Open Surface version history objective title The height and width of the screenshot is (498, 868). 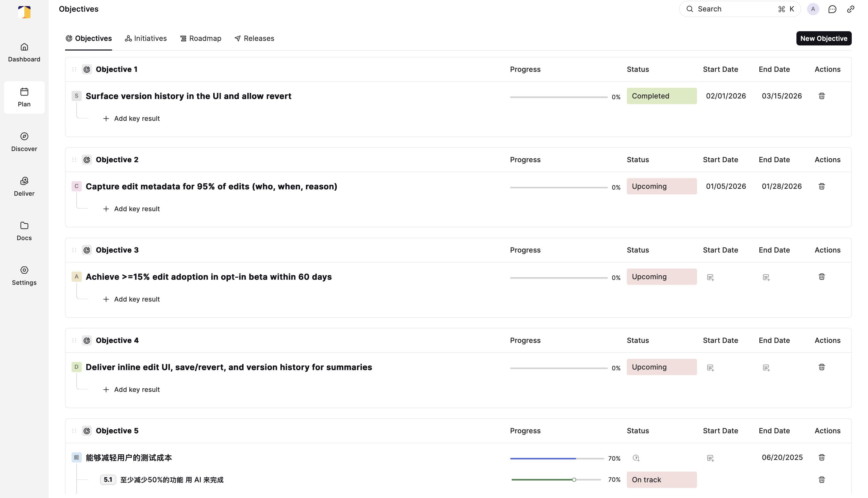pos(188,96)
